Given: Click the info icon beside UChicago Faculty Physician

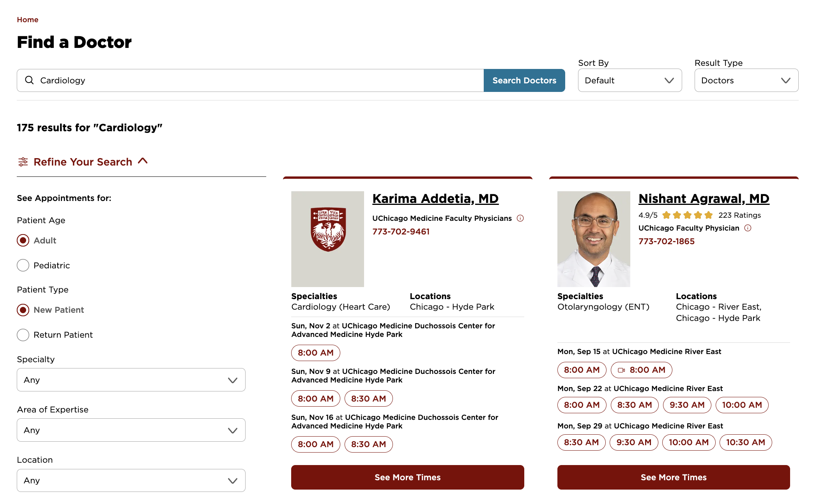Looking at the screenshot, I should [748, 228].
